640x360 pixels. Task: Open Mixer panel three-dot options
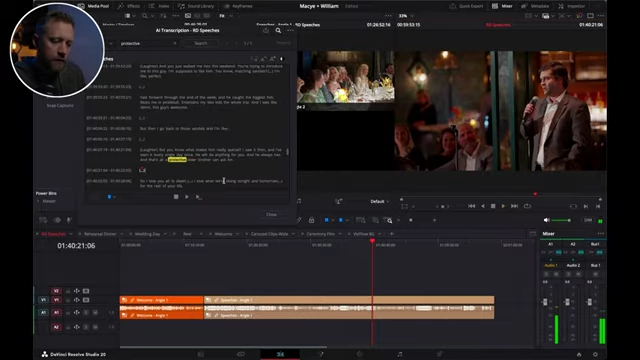coord(600,234)
